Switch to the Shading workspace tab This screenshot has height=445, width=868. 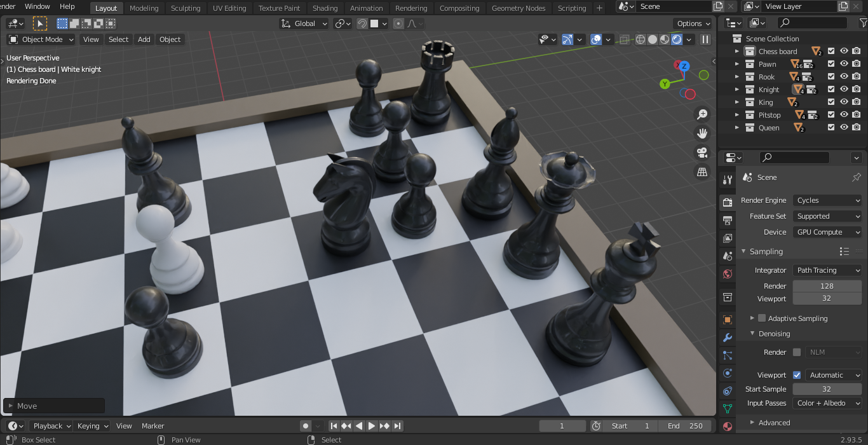coord(325,8)
